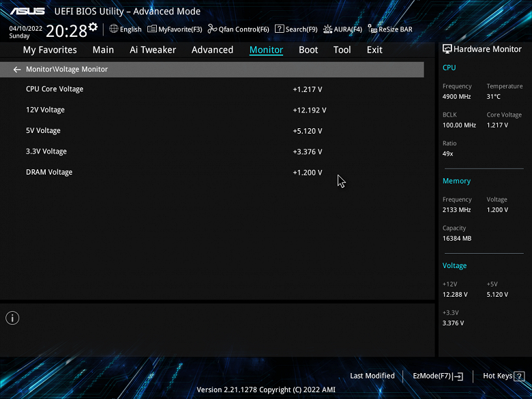Viewport: 532px width, 399px height.
Task: Click the +1.217 V value
Action: (308, 89)
